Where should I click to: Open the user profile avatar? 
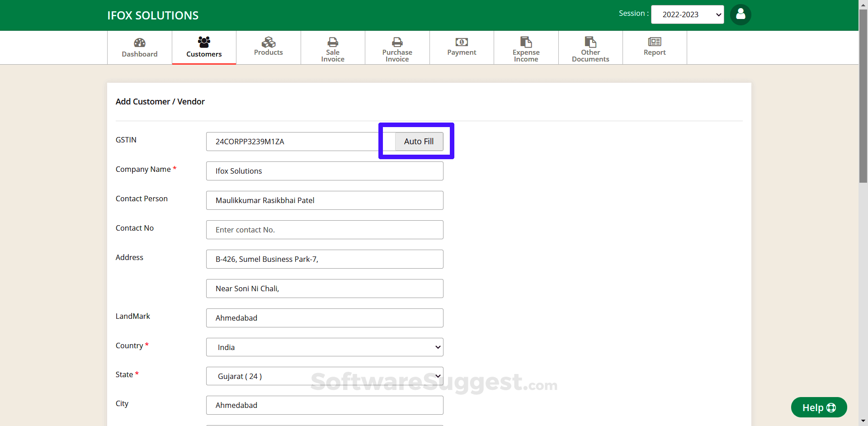point(741,14)
